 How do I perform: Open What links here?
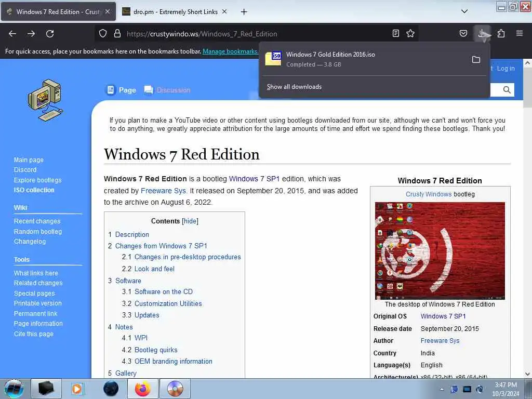pos(36,273)
